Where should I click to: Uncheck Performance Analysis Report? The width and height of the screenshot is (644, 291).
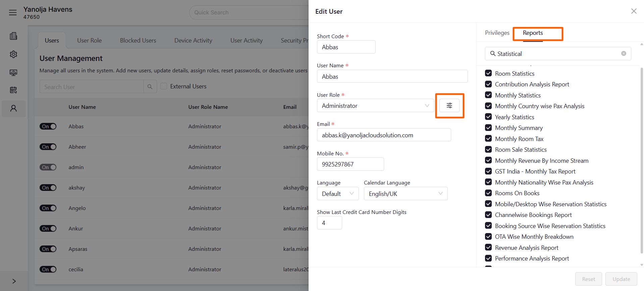488,258
